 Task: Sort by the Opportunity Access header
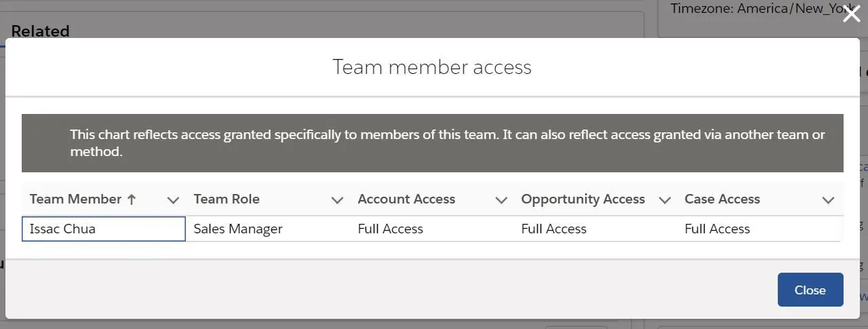[x=583, y=199]
